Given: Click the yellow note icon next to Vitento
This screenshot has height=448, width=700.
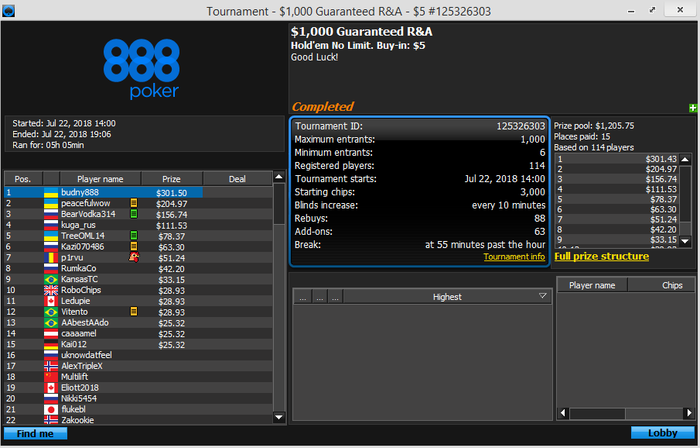Looking at the screenshot, I should pos(133,311).
